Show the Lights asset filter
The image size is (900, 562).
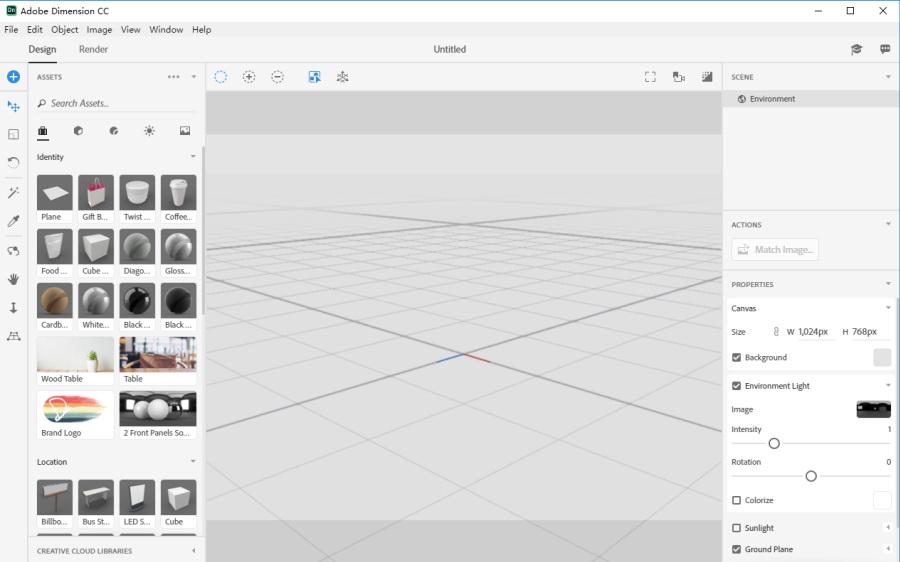click(149, 131)
